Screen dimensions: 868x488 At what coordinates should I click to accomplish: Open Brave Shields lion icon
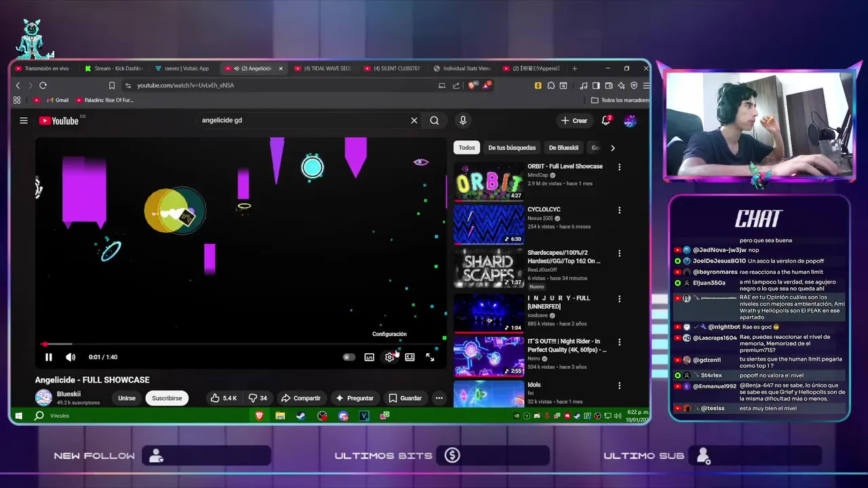[x=473, y=85]
